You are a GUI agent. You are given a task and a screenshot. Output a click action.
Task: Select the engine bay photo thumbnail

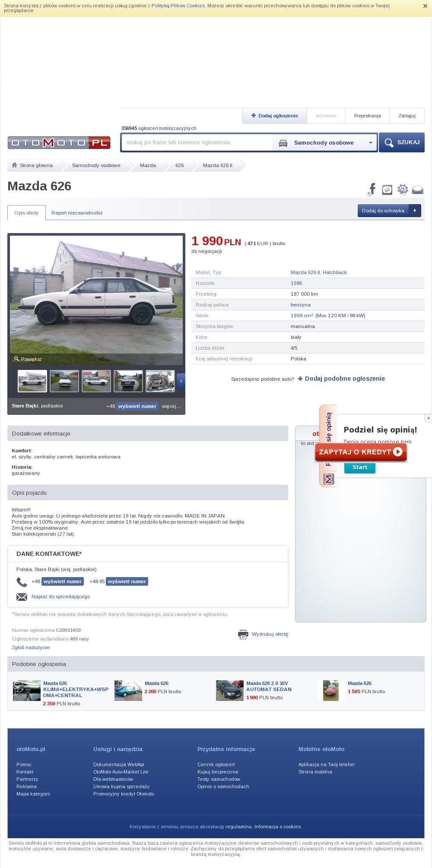coord(160,381)
